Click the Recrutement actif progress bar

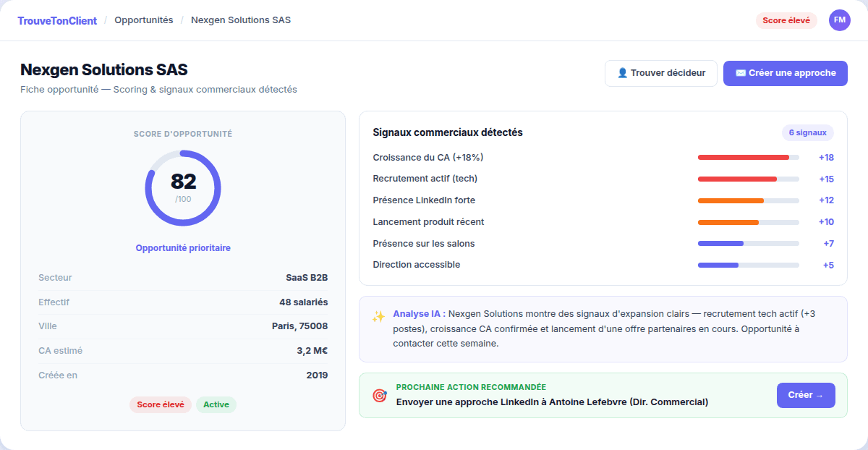(749, 179)
